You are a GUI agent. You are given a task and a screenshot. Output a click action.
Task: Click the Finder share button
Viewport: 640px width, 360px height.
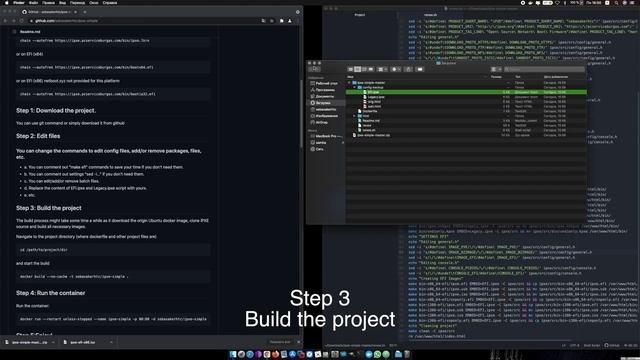tap(408, 69)
